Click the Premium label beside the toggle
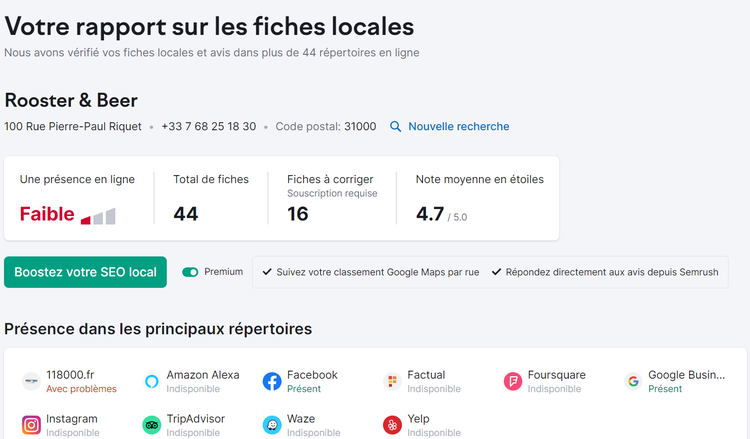Image resolution: width=750 pixels, height=439 pixels. (x=223, y=272)
